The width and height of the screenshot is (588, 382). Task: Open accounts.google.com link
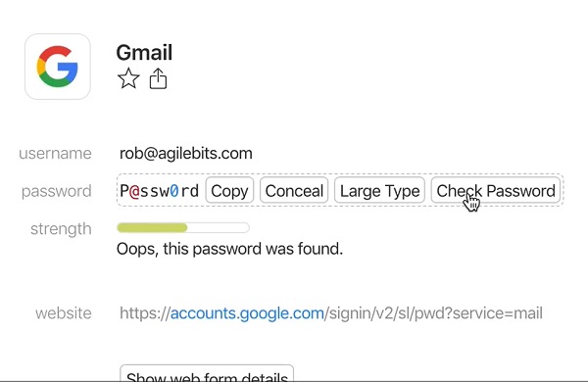tap(247, 313)
